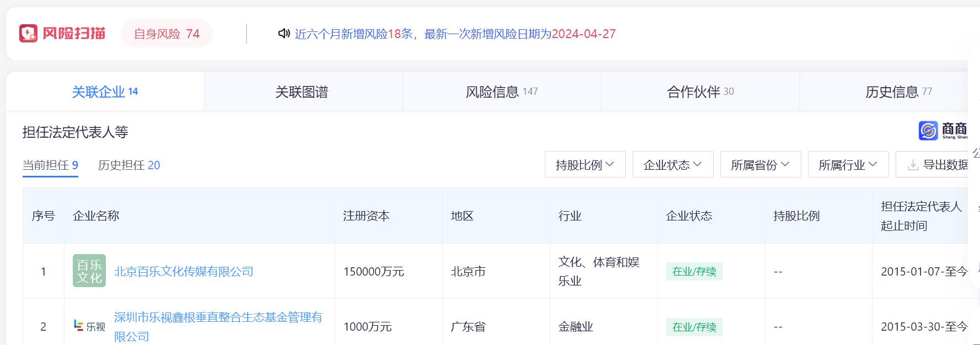The width and height of the screenshot is (980, 345).
Task: Click the 乐视 company logo thumbnail
Action: point(89,326)
